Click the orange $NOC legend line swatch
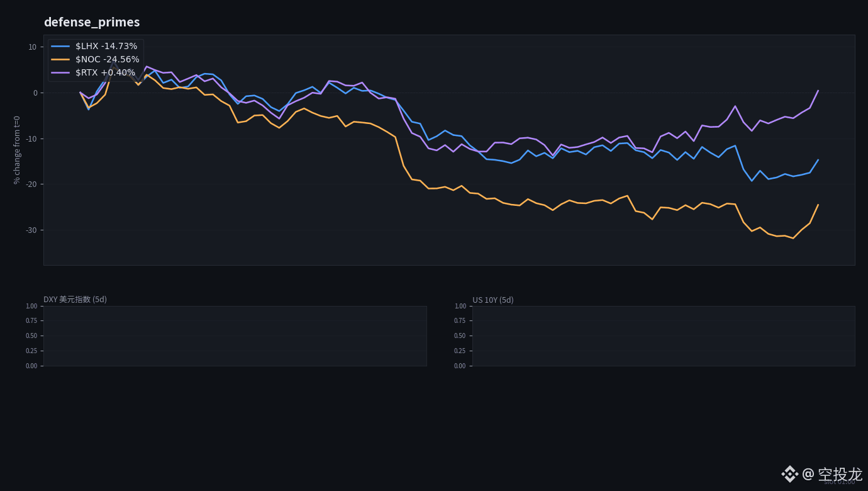 coord(60,59)
